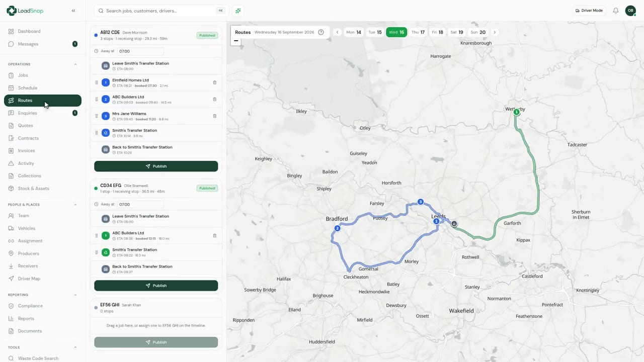Focus the search jobs, customers, drivers field
Screen dimensions: 644x362
coord(162,11)
